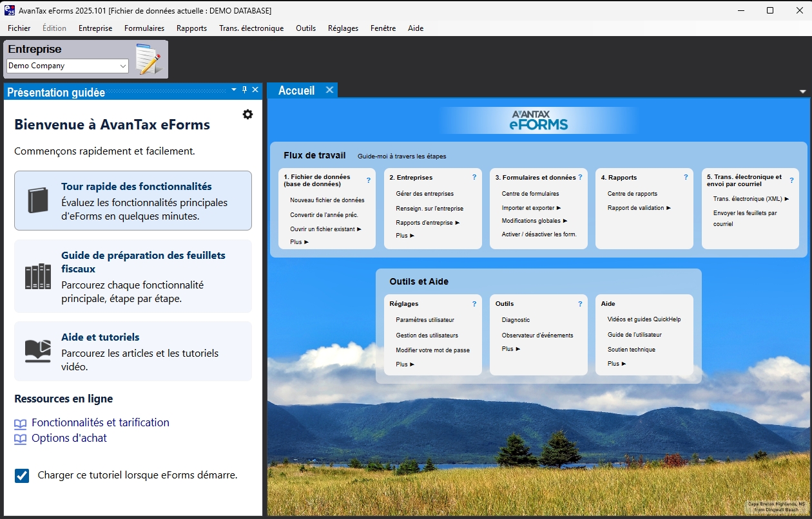
Task: Open the Formulaires menu
Action: 144,28
